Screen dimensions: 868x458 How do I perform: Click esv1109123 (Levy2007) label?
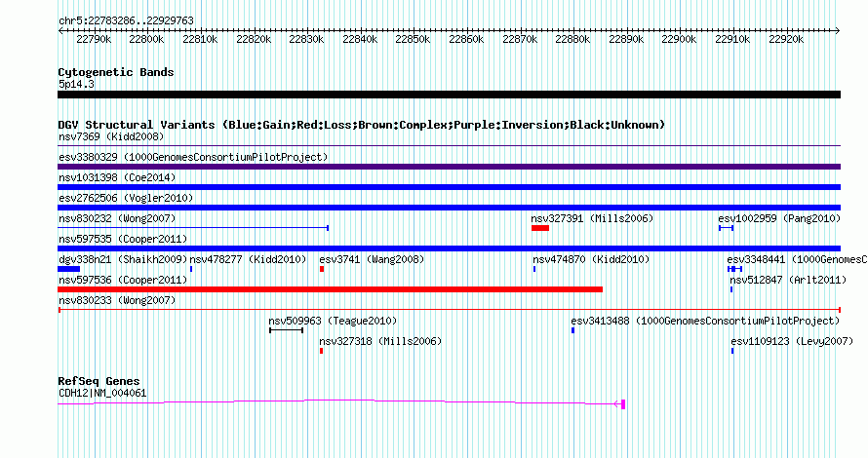coord(792,341)
